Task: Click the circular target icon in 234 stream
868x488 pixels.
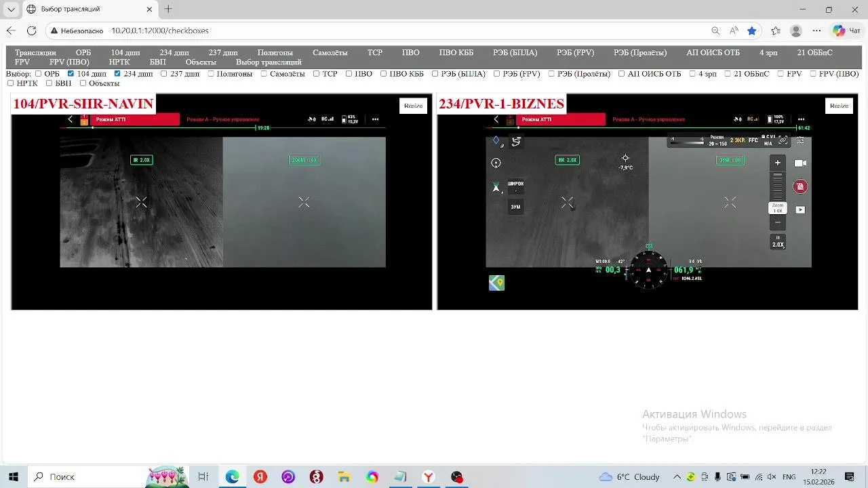Action: 496,163
